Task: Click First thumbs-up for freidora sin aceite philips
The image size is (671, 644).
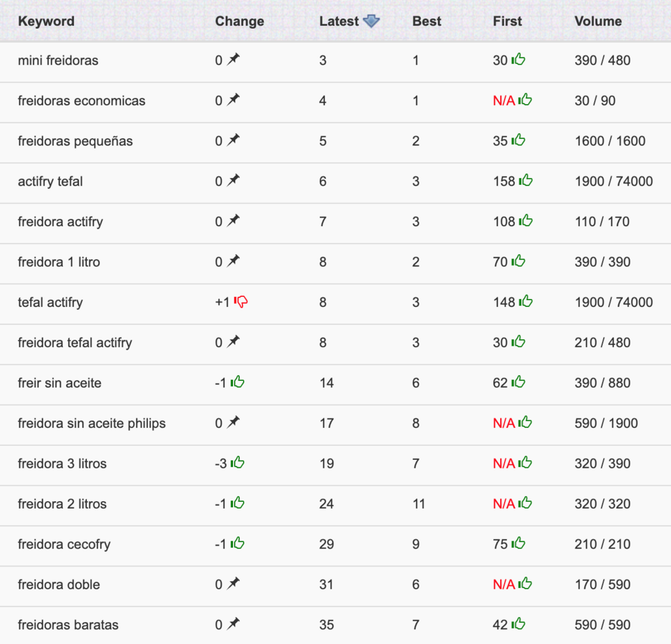Action: pyautogui.click(x=525, y=422)
